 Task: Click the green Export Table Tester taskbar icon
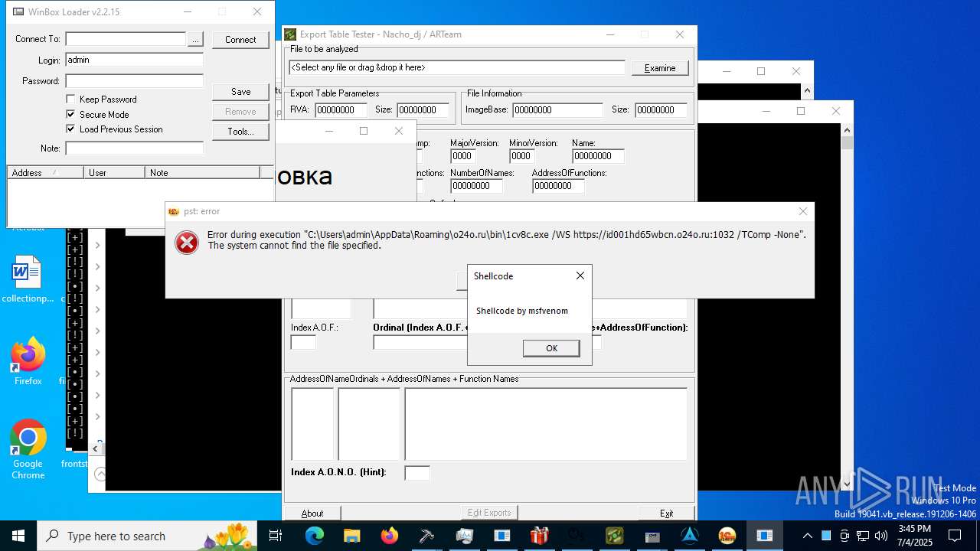point(615,536)
